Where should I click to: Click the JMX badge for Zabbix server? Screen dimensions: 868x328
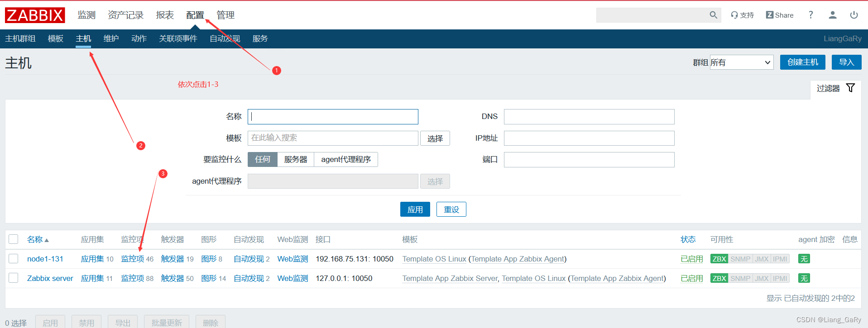point(762,278)
